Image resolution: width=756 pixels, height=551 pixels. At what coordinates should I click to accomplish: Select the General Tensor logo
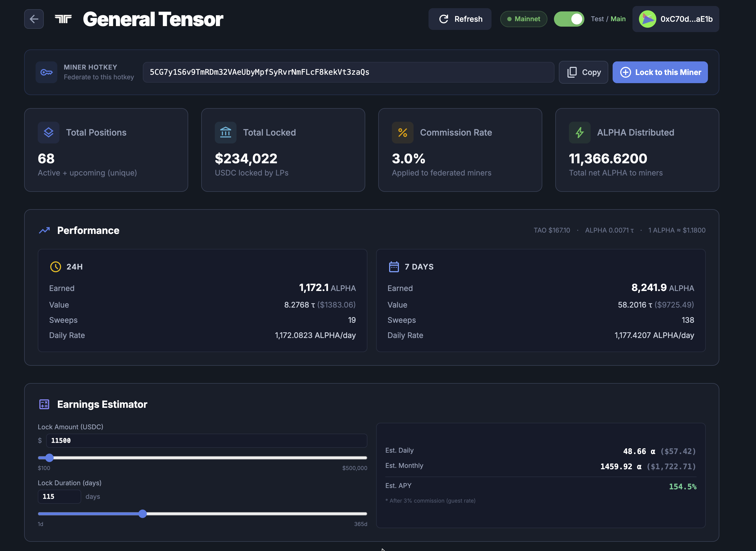click(x=63, y=19)
